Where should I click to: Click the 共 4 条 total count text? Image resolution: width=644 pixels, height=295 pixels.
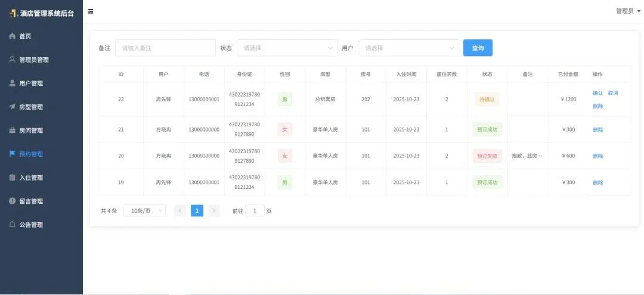point(109,211)
